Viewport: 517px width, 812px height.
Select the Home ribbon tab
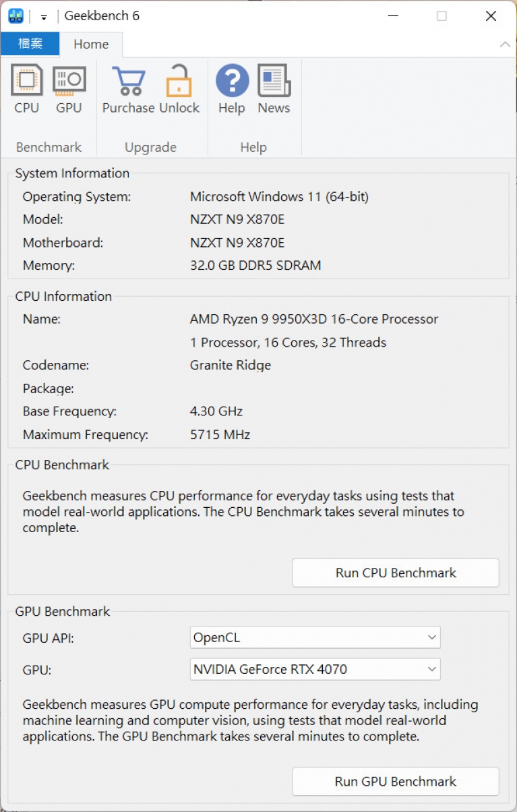point(91,44)
